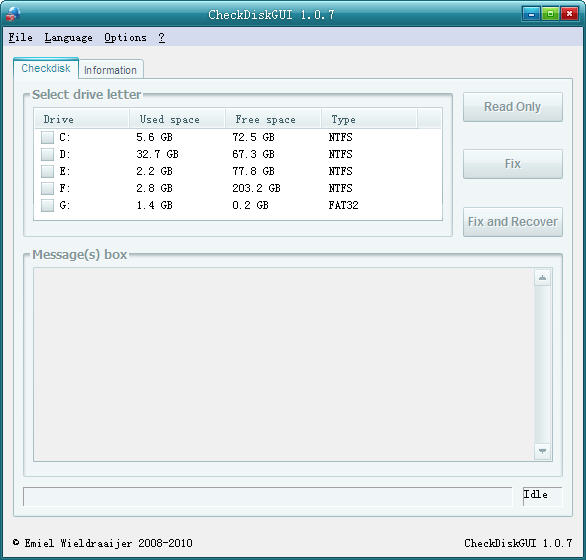Switch to the Information tab
The height and width of the screenshot is (560, 586).
point(110,70)
